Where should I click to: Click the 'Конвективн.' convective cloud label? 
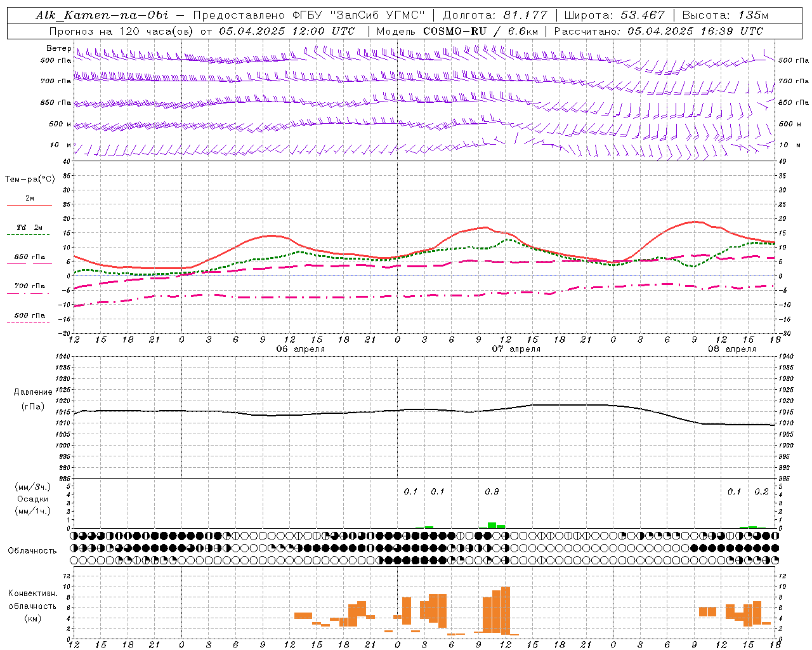[32, 594]
